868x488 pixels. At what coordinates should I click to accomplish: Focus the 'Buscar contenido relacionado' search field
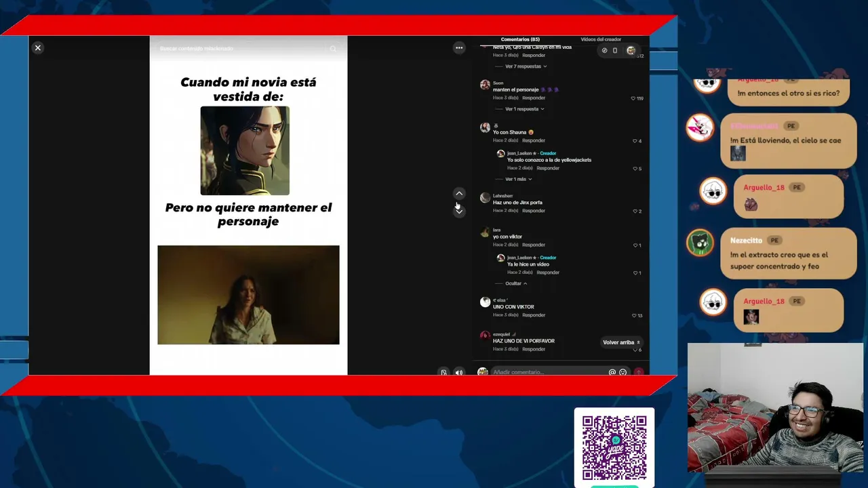[248, 49]
